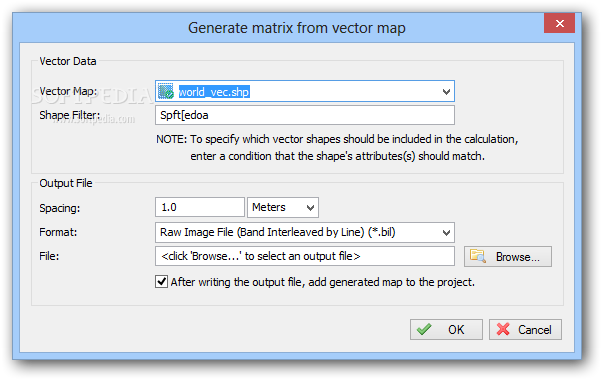Click the Vector Data group label

(x=68, y=61)
